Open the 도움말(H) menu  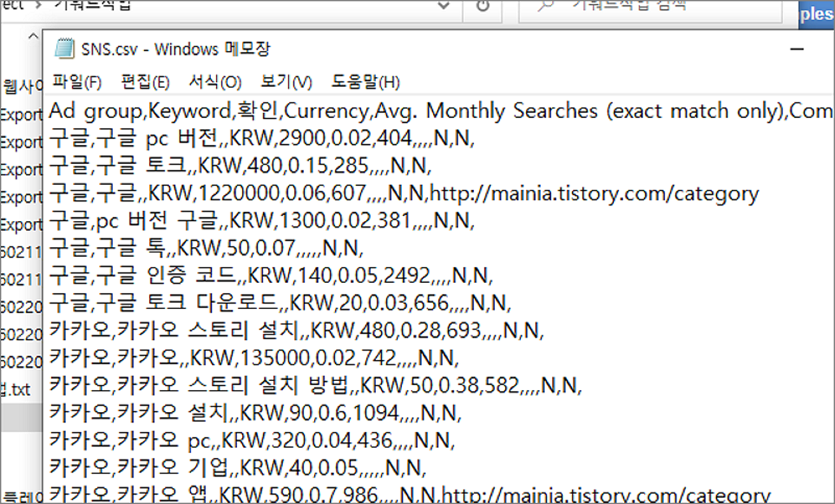pos(365,82)
